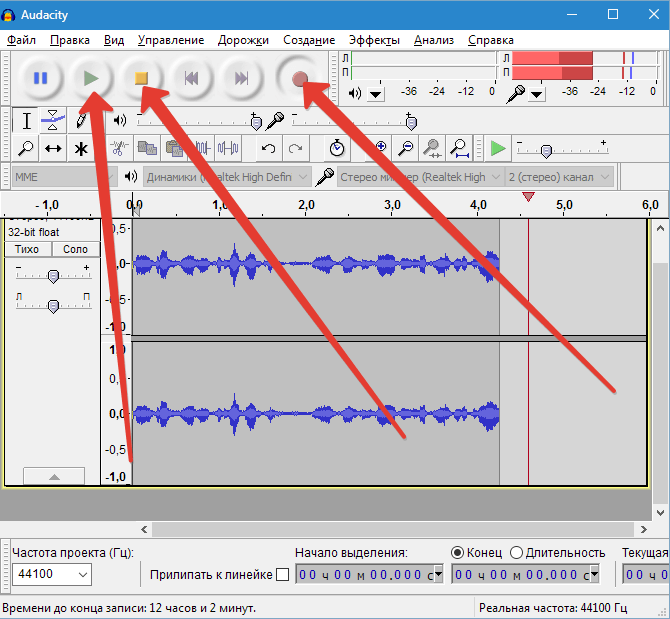Zoom in on the waveform
The height and width of the screenshot is (619, 670).
click(x=379, y=149)
